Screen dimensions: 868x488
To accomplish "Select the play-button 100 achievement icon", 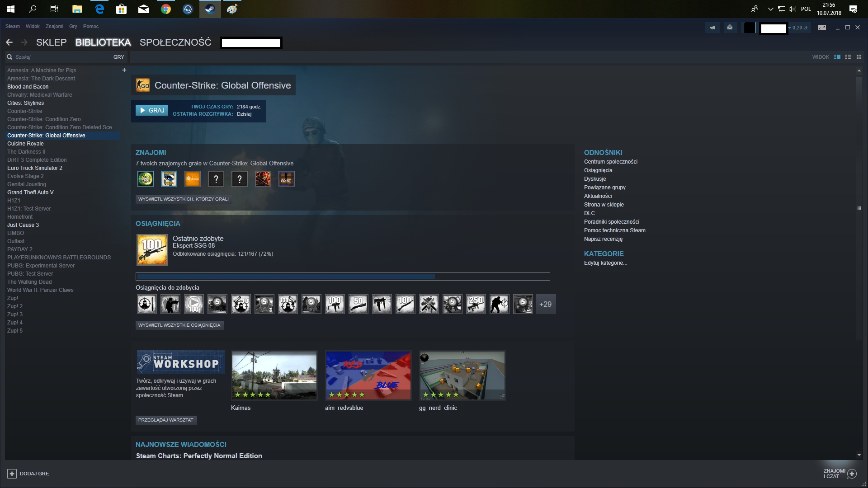I will coord(194,304).
